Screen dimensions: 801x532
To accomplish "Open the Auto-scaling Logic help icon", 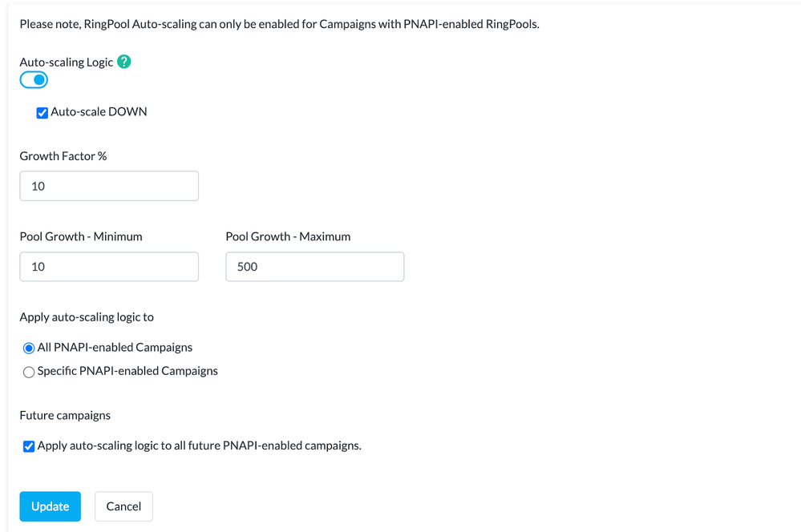I will coord(123,62).
